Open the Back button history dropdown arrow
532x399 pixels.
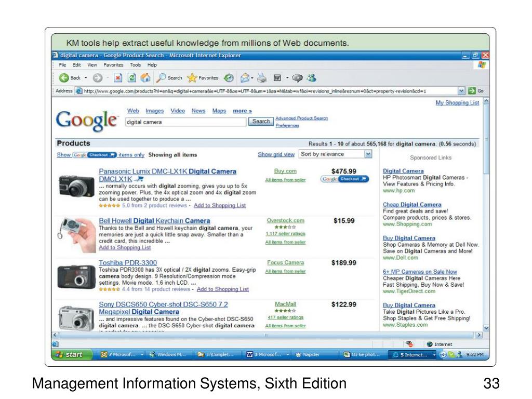click(86, 78)
